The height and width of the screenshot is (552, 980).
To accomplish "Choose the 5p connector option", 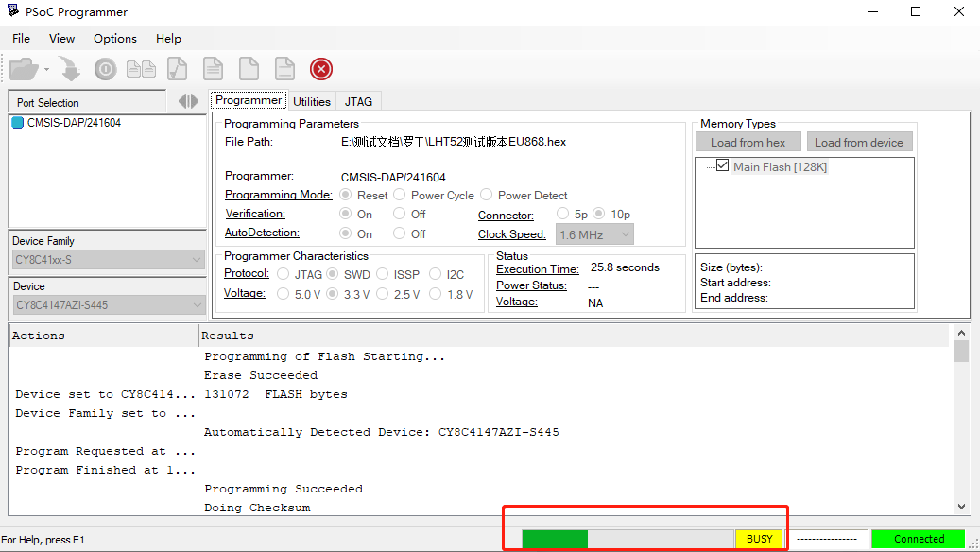I will coord(562,214).
